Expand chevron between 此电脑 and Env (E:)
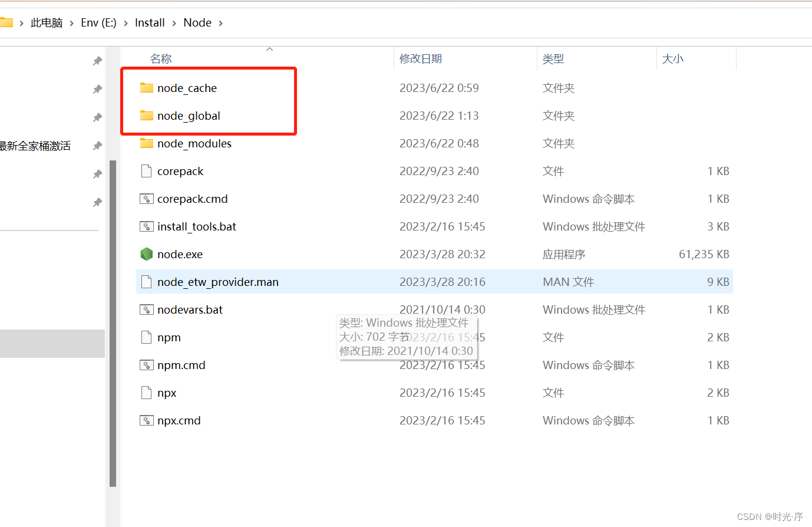The image size is (812, 527). pos(72,23)
